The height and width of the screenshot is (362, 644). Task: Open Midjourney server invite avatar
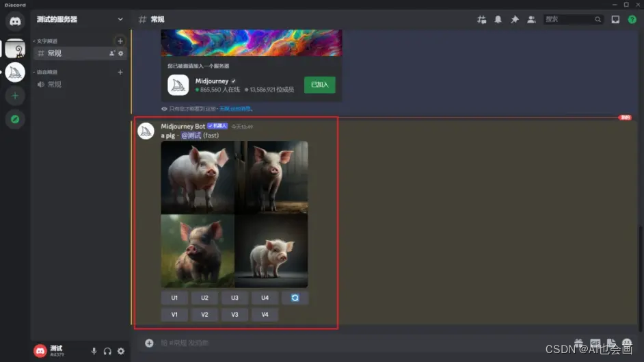pos(178,85)
